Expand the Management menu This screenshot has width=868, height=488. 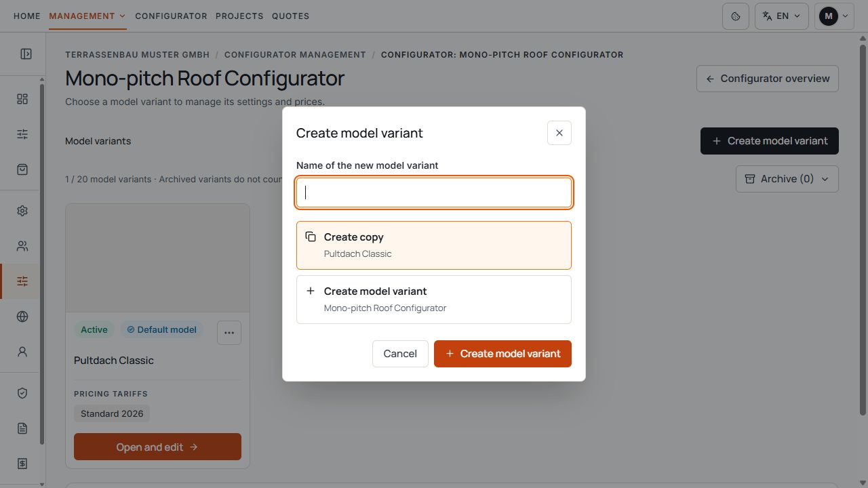click(x=87, y=16)
